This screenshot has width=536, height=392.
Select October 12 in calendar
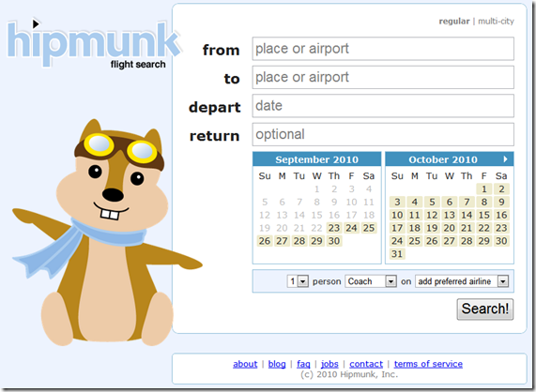[x=432, y=215]
